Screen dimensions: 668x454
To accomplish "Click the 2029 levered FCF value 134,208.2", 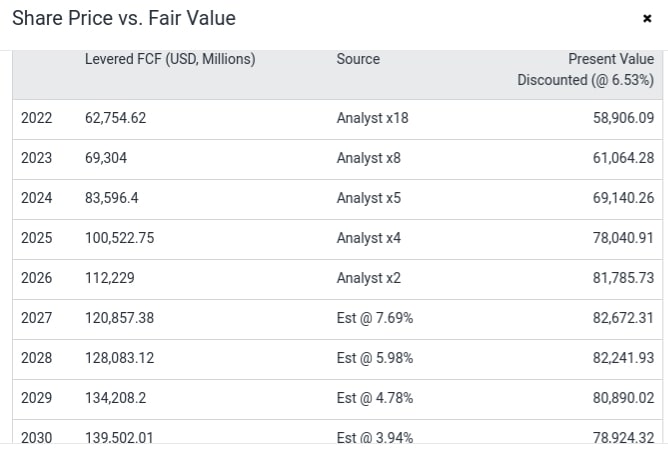I will (115, 398).
